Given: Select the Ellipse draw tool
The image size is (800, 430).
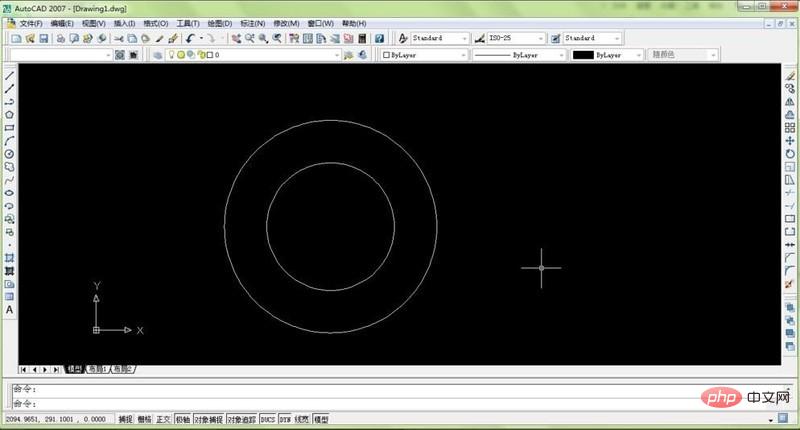Looking at the screenshot, I should (x=9, y=193).
